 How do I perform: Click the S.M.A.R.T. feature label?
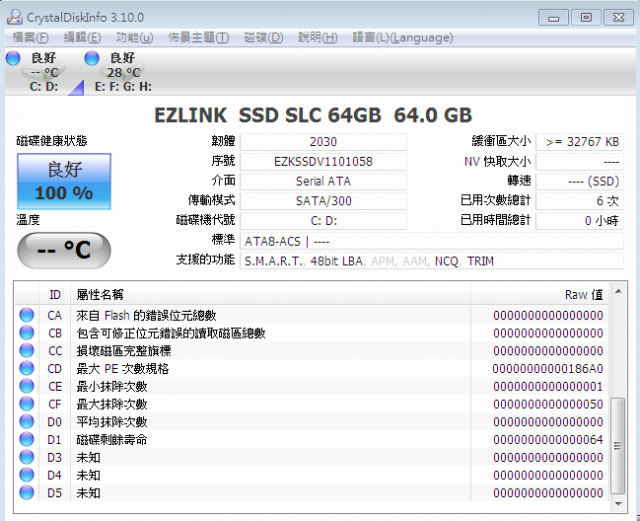(273, 261)
